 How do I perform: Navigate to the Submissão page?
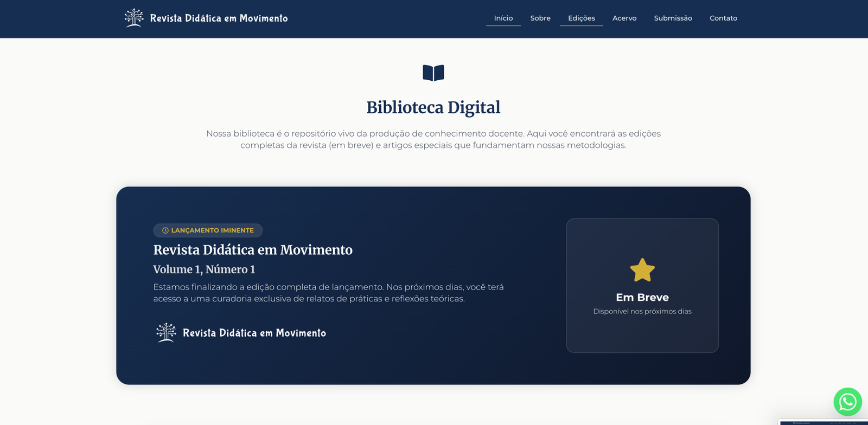pyautogui.click(x=673, y=18)
